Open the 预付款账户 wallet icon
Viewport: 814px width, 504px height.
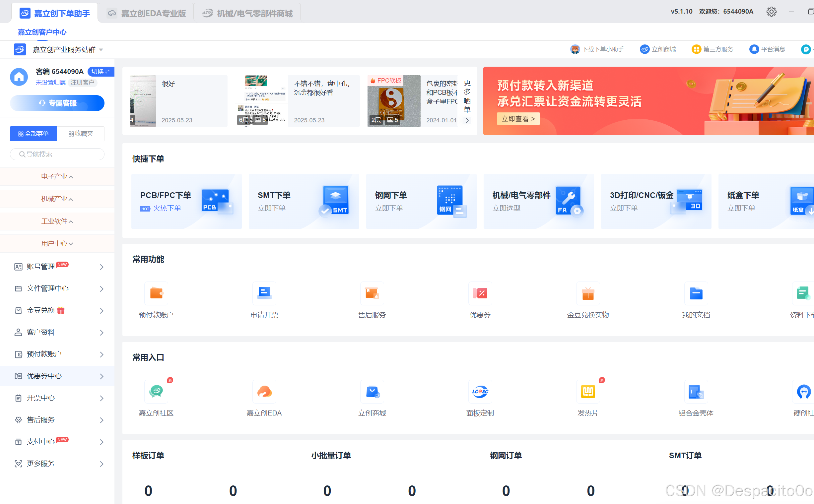(156, 293)
